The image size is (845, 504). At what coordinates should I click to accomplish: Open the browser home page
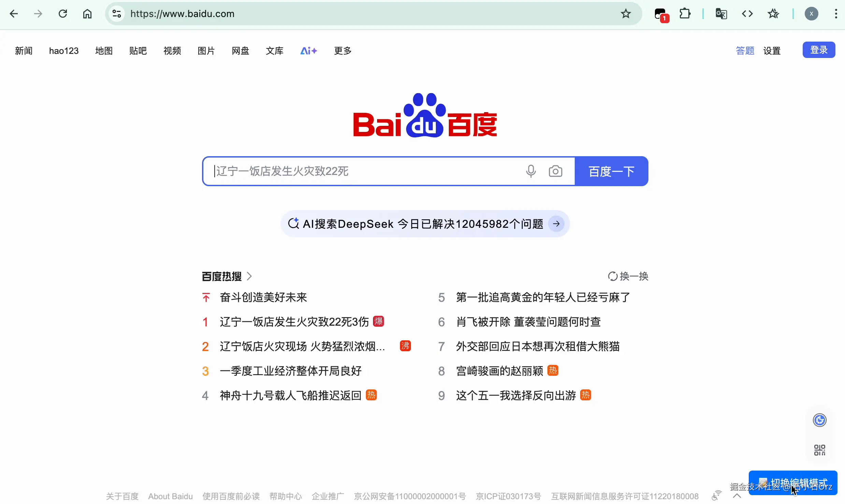pos(87,14)
